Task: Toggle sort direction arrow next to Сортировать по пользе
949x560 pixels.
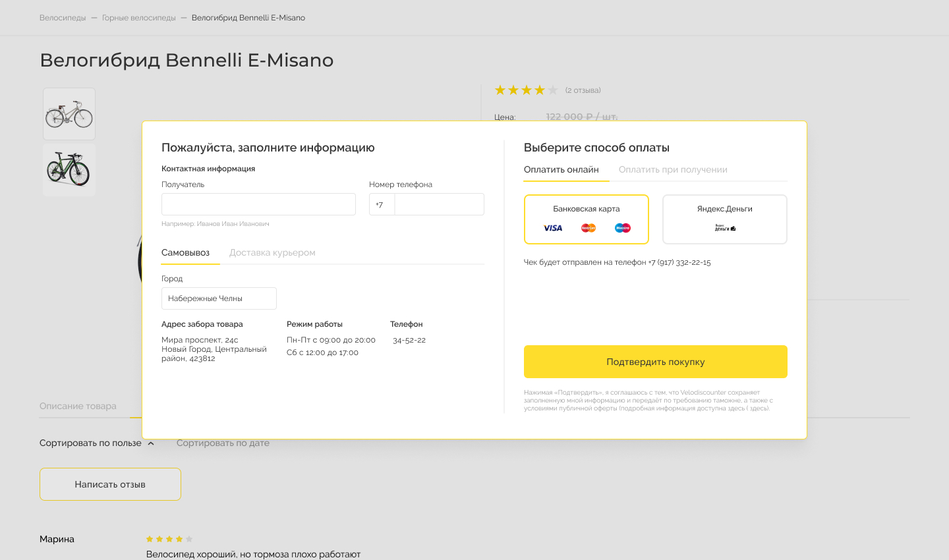Action: coord(151,443)
